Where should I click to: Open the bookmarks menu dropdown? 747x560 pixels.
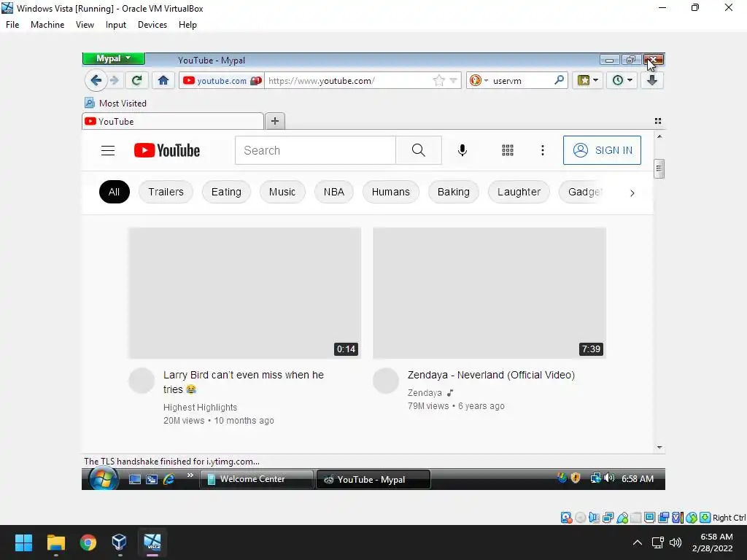pos(588,80)
